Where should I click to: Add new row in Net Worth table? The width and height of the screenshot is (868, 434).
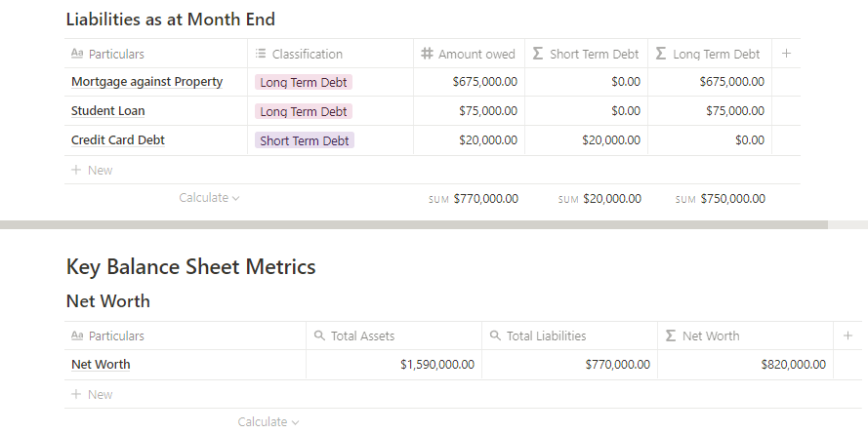click(92, 394)
